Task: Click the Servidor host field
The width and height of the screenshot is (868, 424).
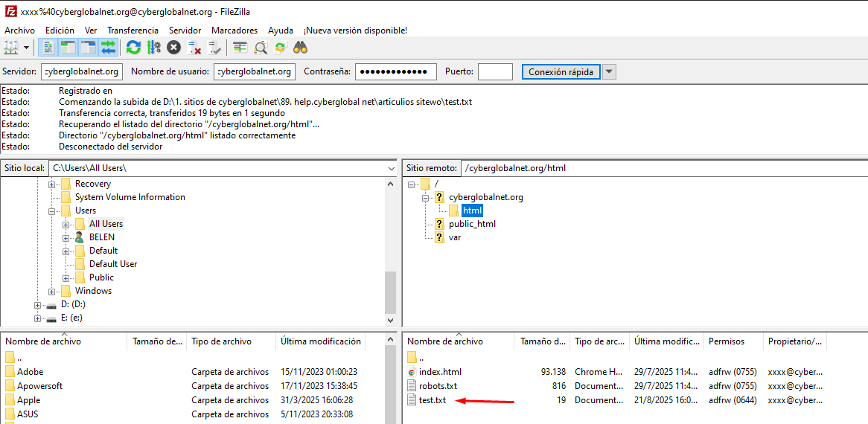Action: pos(81,71)
